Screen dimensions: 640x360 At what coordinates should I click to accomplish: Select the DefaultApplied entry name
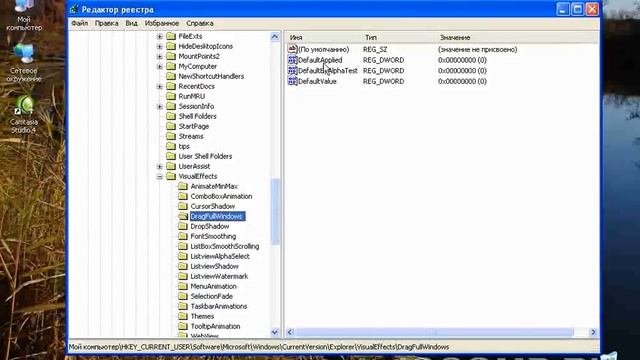tap(320, 60)
